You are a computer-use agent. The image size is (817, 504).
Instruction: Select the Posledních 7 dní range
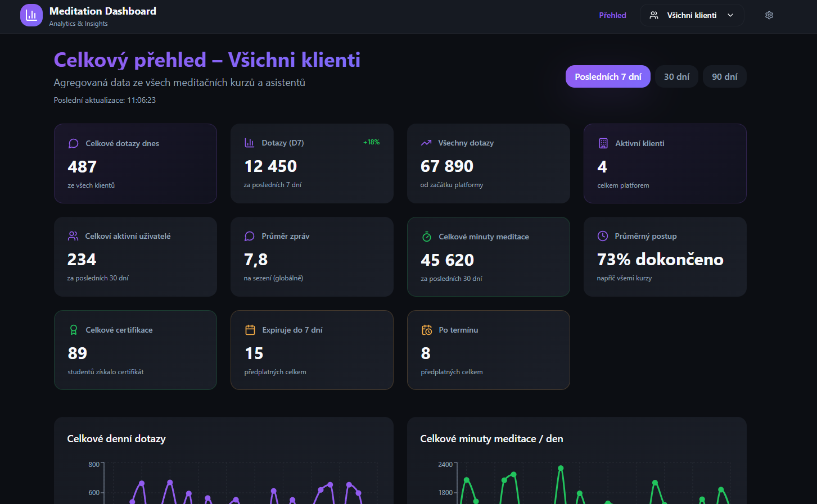click(x=608, y=76)
